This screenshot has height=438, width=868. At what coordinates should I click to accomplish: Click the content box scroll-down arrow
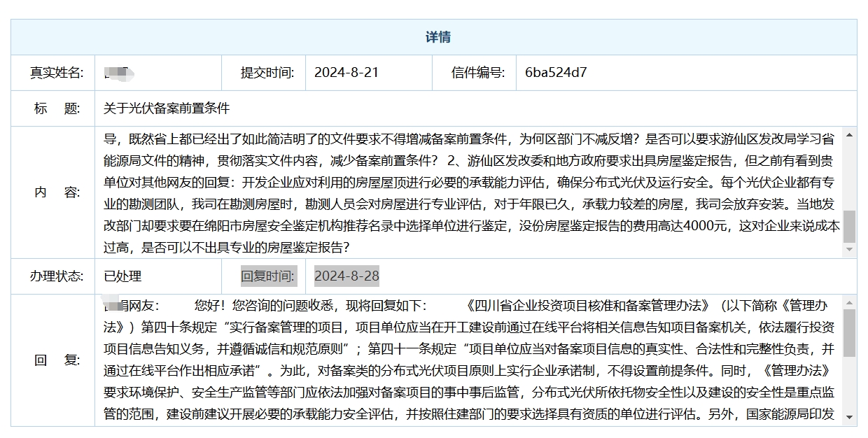pos(850,250)
